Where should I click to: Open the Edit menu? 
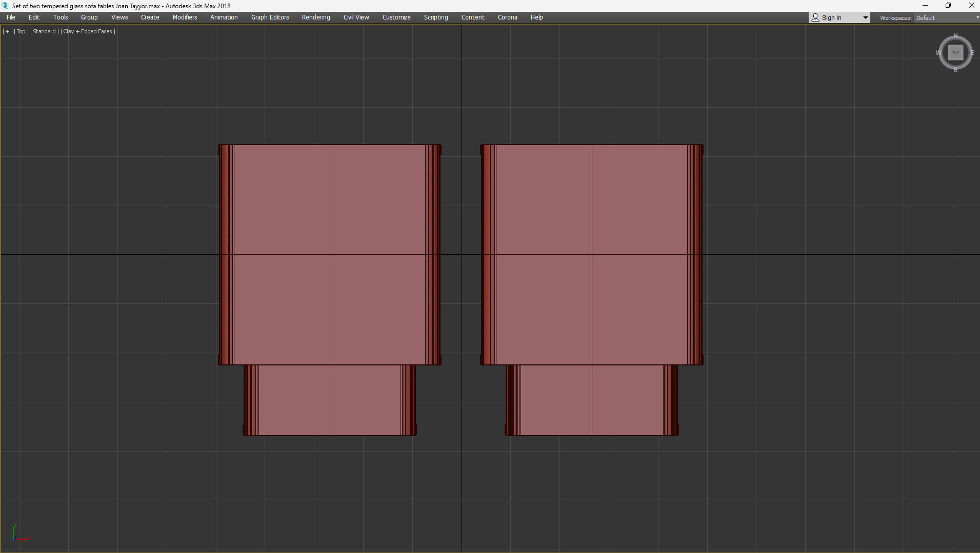[x=34, y=17]
